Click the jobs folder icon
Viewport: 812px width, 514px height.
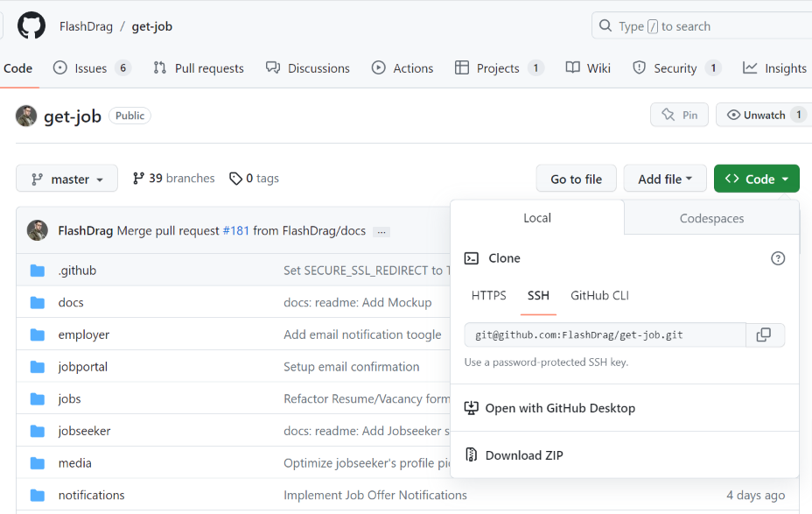pos(38,399)
